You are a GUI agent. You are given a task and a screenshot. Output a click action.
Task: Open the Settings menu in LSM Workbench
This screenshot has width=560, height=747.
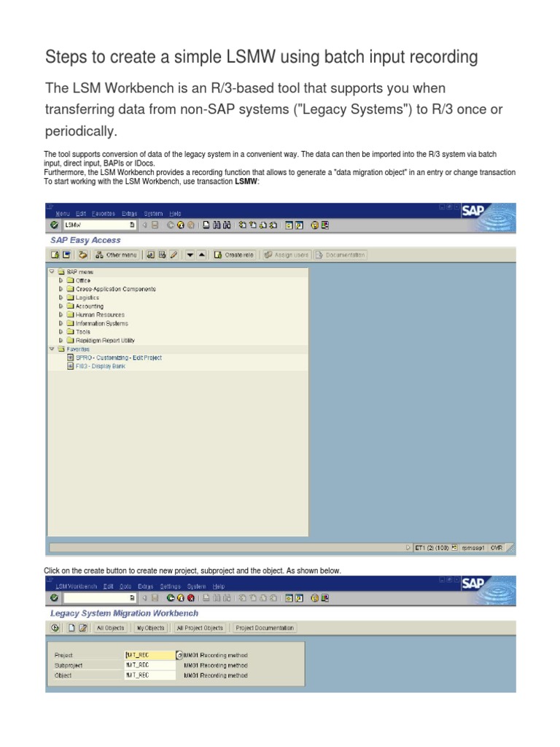(x=170, y=586)
